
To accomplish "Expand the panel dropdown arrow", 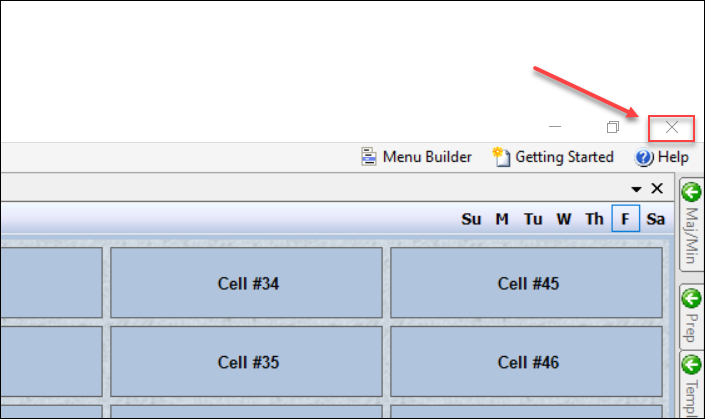I will click(x=636, y=189).
